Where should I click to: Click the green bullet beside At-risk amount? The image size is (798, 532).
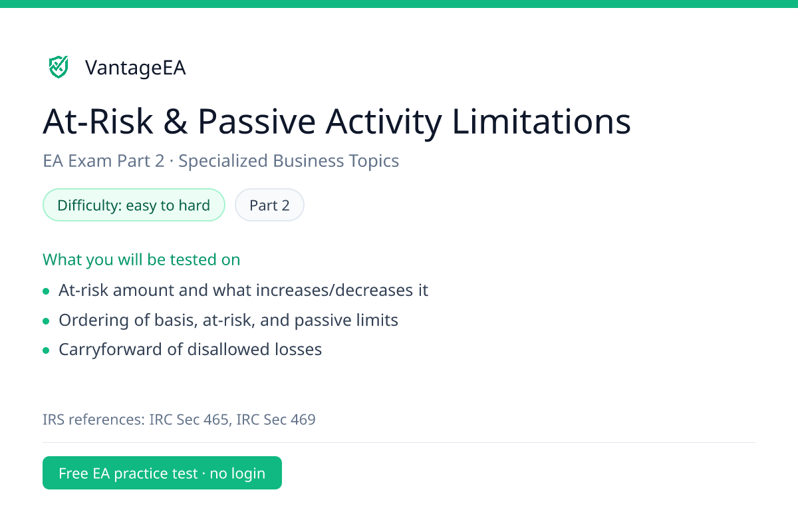(x=46, y=291)
